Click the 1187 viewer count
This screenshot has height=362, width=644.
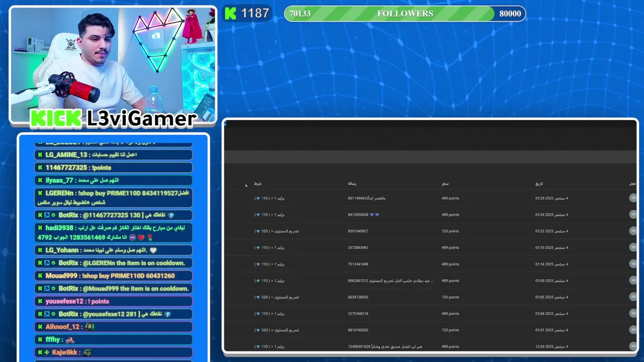(255, 14)
